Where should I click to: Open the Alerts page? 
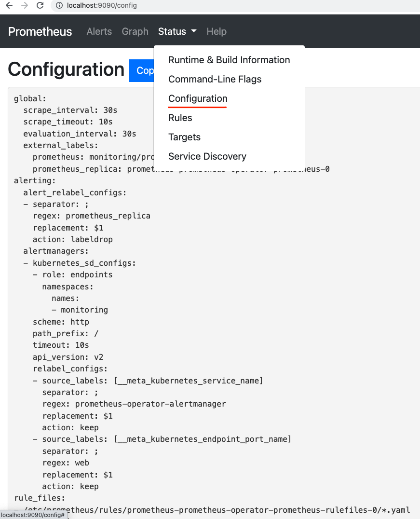pos(99,32)
